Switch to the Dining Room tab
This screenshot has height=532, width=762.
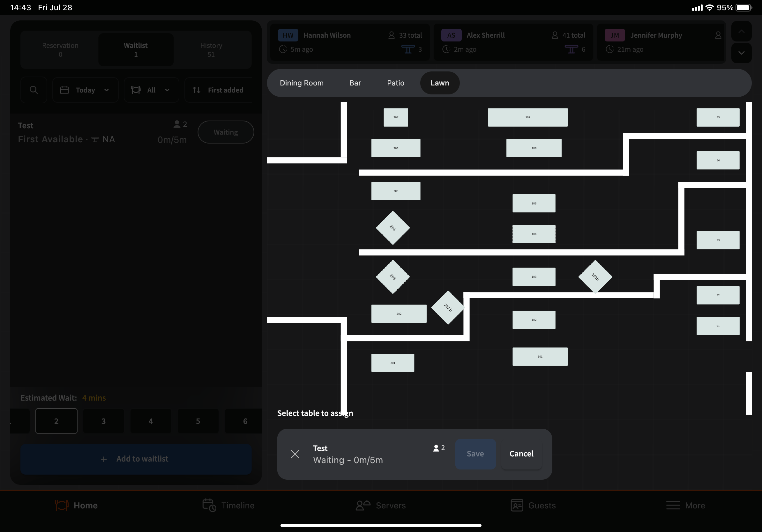[x=301, y=83]
